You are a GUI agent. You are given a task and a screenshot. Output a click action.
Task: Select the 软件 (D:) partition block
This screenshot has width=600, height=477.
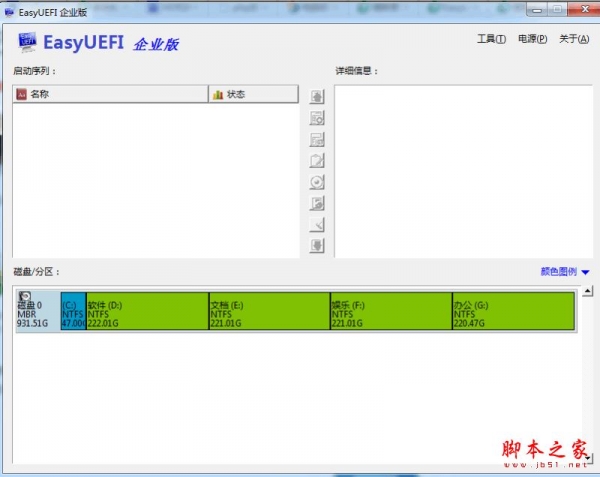pos(148,311)
